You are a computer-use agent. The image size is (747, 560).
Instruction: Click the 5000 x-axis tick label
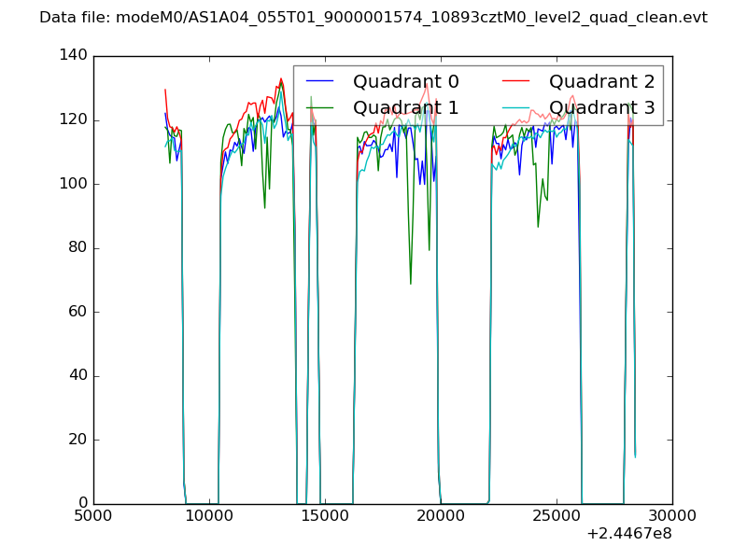tap(93, 515)
